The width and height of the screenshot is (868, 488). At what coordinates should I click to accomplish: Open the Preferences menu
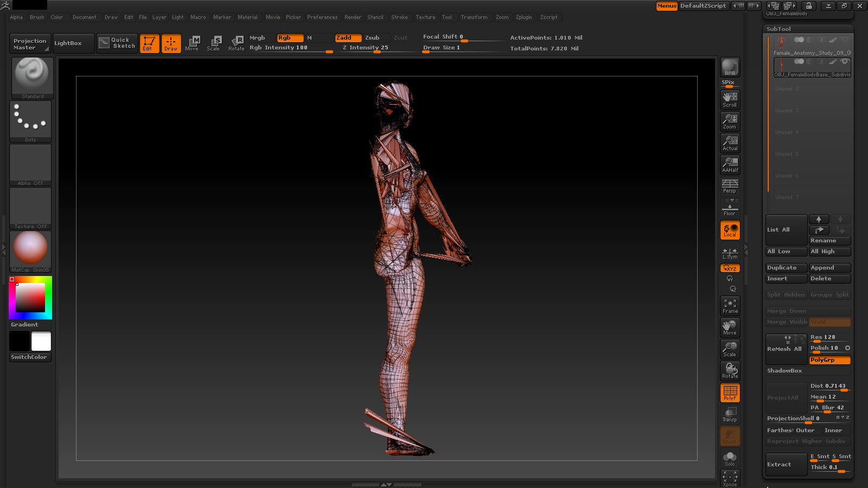pos(322,17)
